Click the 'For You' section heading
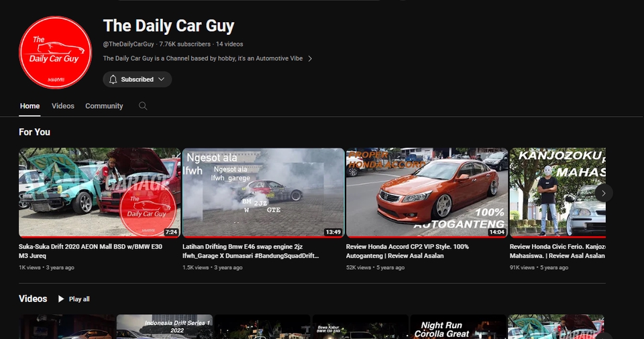 click(34, 132)
